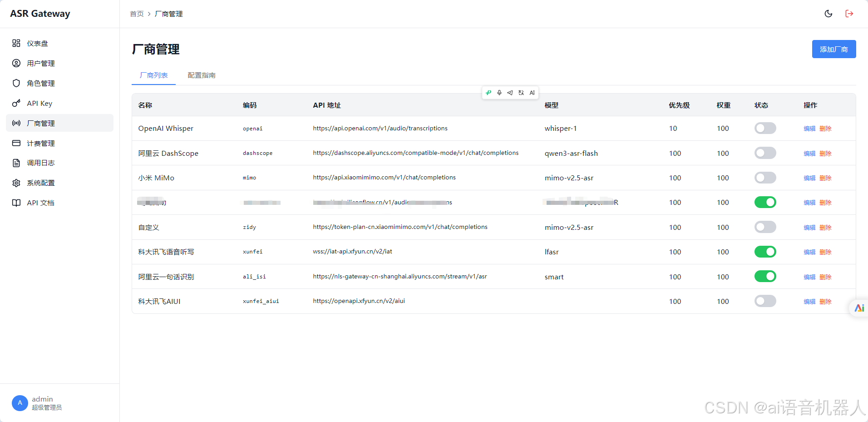The width and height of the screenshot is (868, 422).
Task: Click the OpenAI transcriptions API URL
Action: tap(380, 129)
